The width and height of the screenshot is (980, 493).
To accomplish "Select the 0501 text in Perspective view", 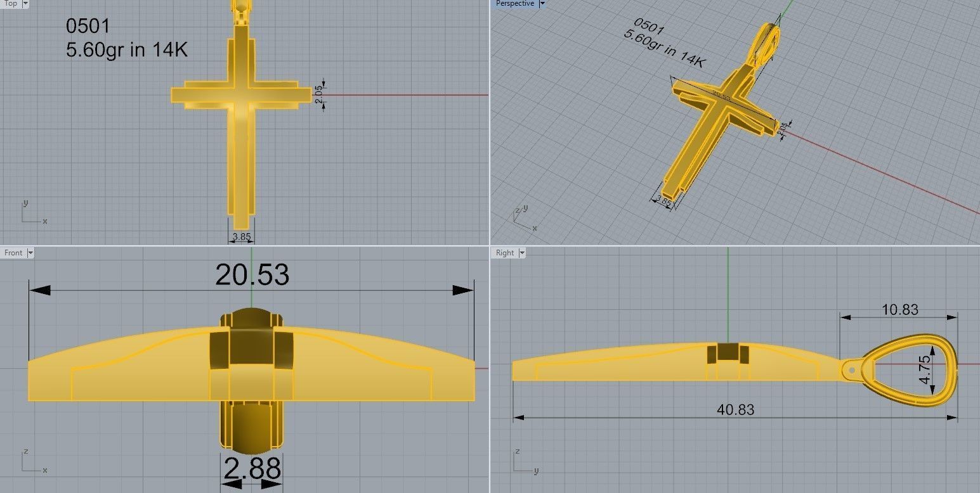I will coord(649,26).
